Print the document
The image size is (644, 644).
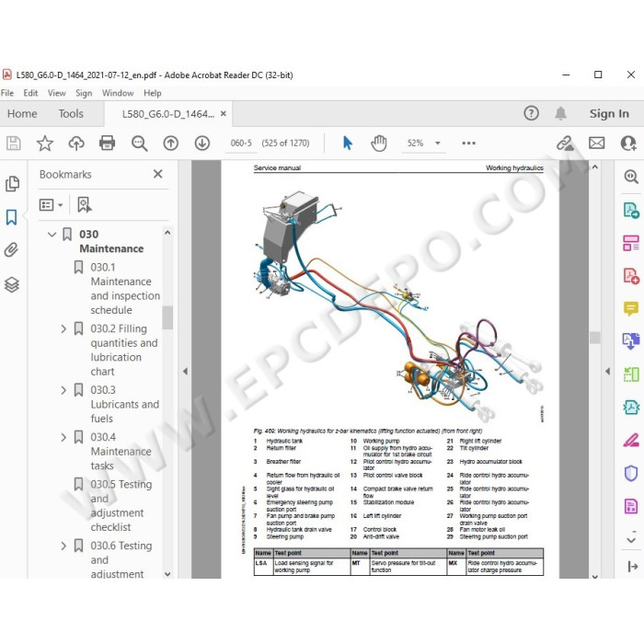108,144
